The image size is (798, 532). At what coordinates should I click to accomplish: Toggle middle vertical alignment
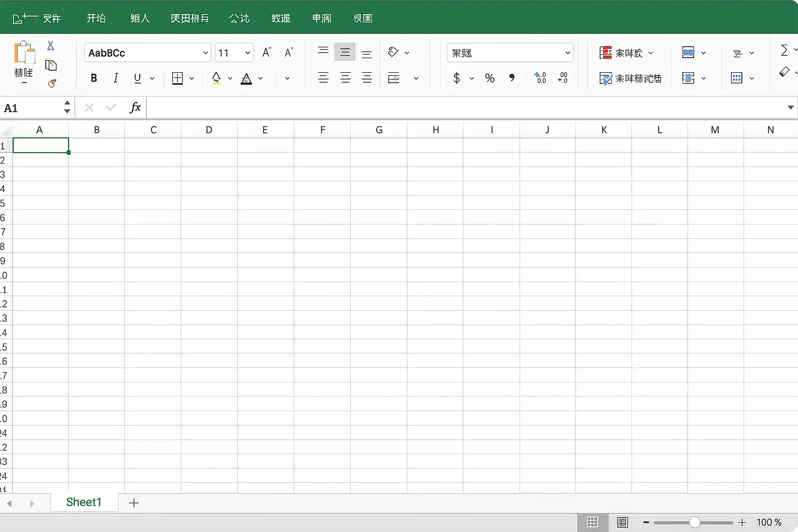[344, 52]
